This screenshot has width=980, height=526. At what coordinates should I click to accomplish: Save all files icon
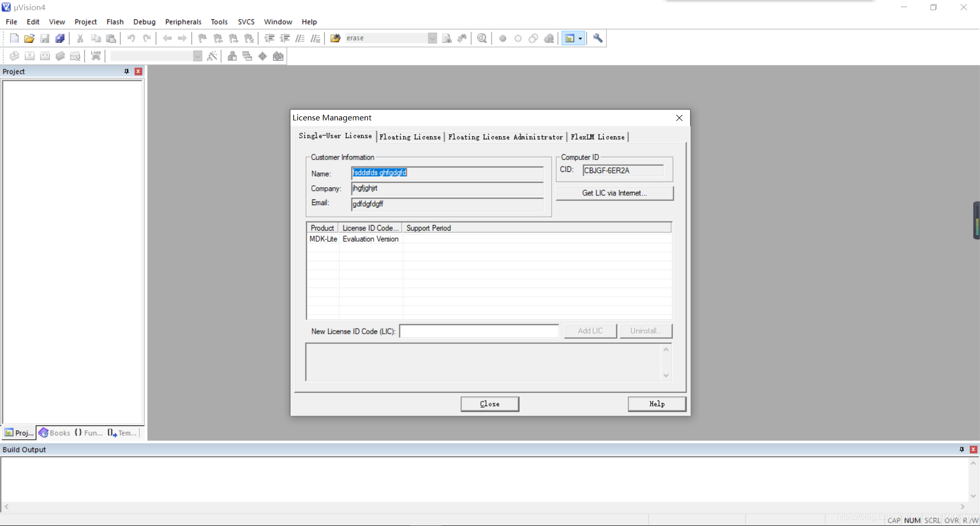point(60,38)
